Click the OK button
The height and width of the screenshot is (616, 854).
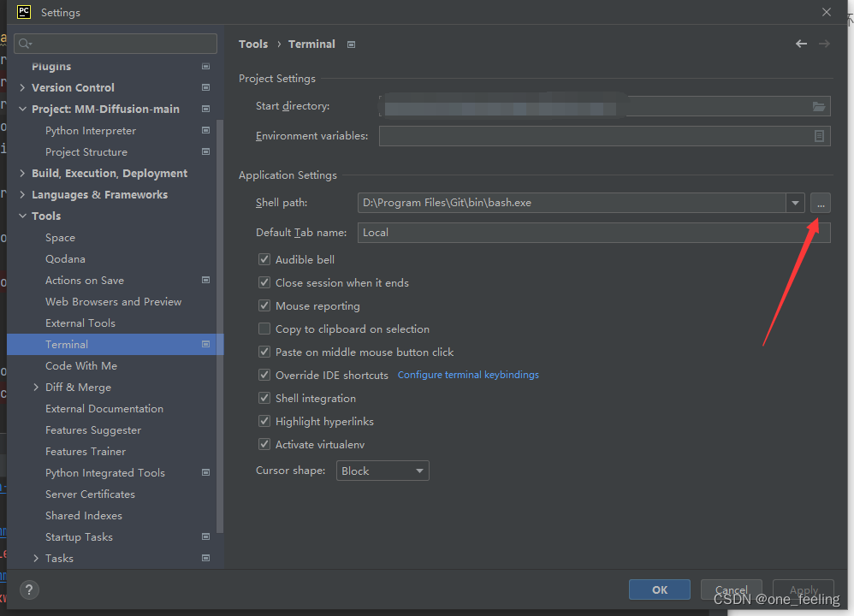click(x=660, y=589)
